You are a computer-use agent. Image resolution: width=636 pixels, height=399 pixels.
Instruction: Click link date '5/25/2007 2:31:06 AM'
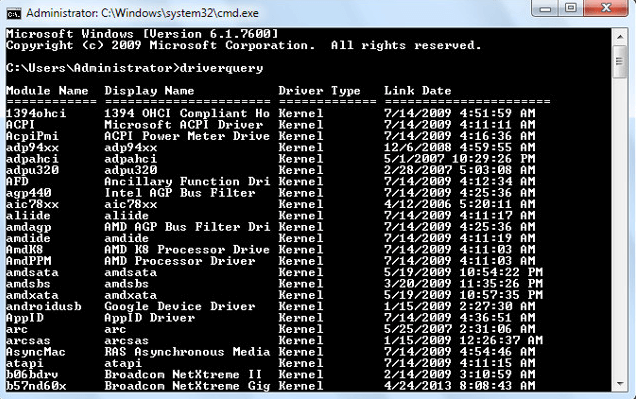(460, 329)
